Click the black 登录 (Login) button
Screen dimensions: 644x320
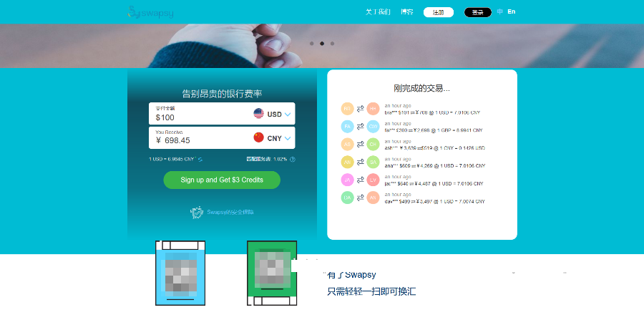click(478, 12)
